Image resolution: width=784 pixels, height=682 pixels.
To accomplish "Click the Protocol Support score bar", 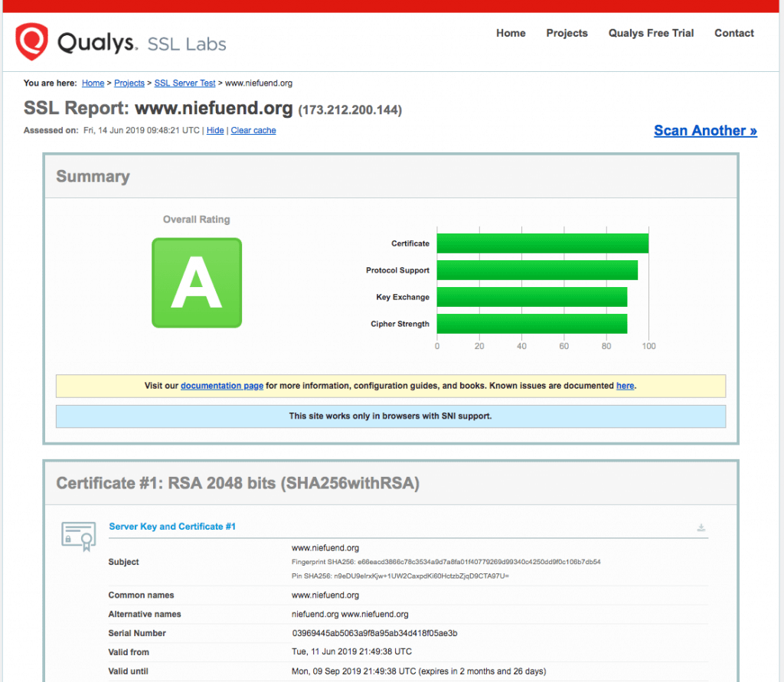I will click(537, 270).
